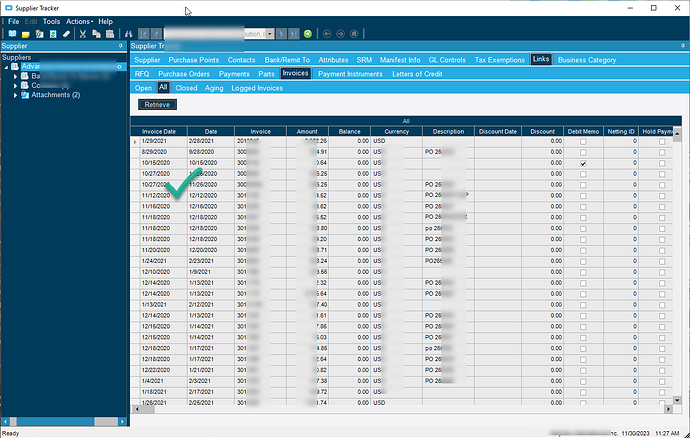This screenshot has width=690, height=438.
Task: Select the Aging invoice filter tab
Action: [x=214, y=88]
